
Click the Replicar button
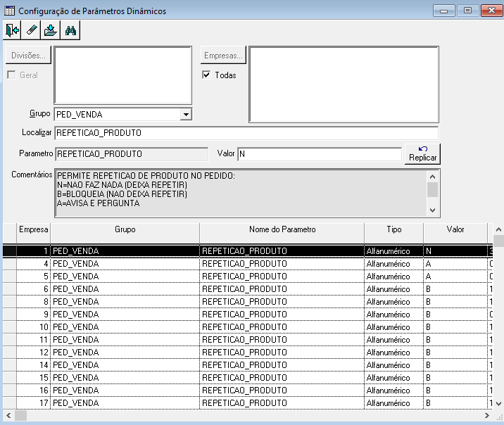click(422, 154)
